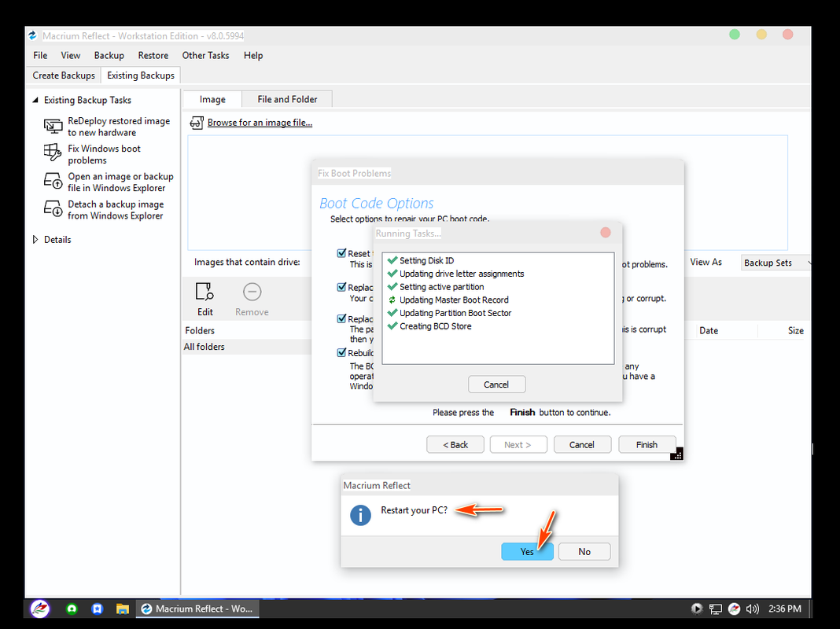Click the Size column header
840x629 pixels.
click(x=795, y=330)
